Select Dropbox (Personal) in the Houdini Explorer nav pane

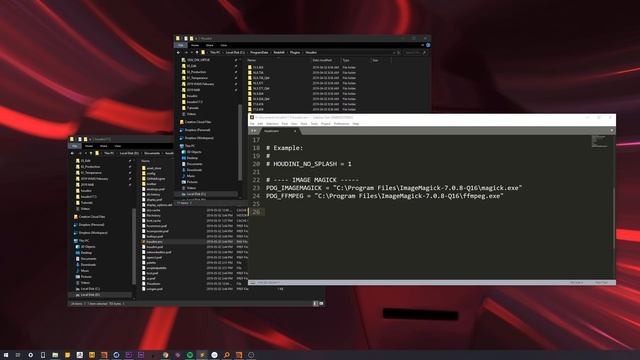click(194, 130)
